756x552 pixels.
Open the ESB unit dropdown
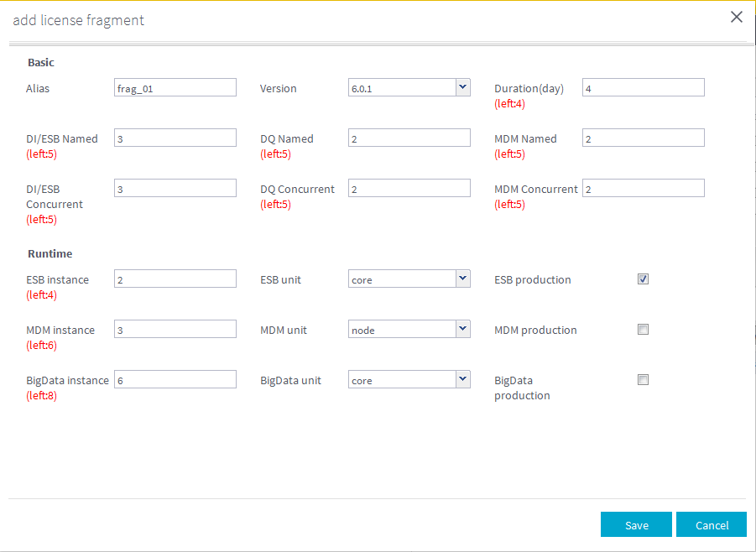pos(461,279)
